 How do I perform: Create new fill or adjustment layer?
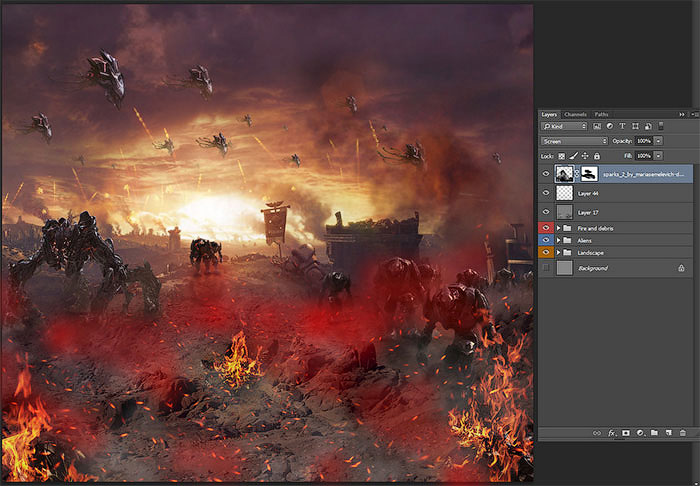(x=640, y=433)
